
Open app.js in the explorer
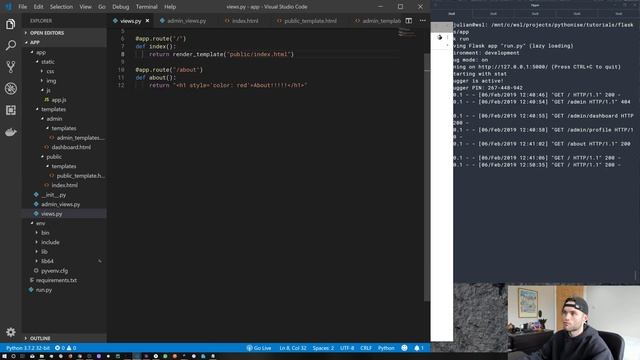click(64, 100)
